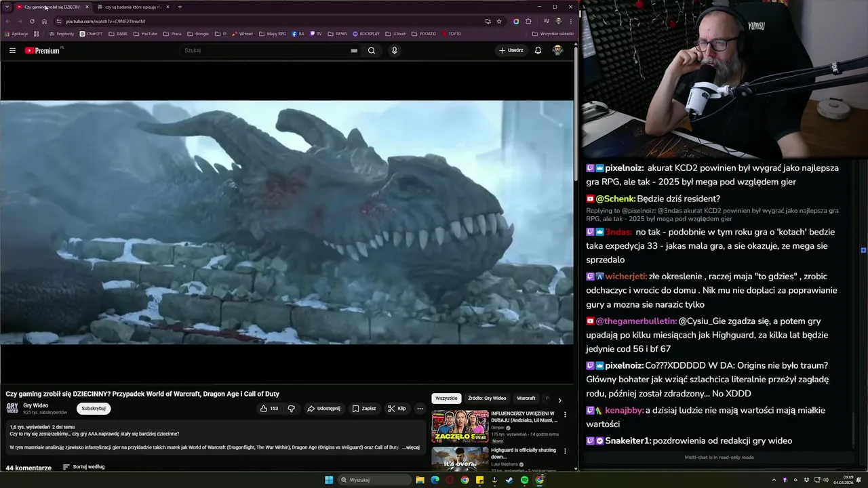Screen dimensions: 868x488
Task: Open the Mapy RPG bookmarks folder
Action: click(272, 34)
